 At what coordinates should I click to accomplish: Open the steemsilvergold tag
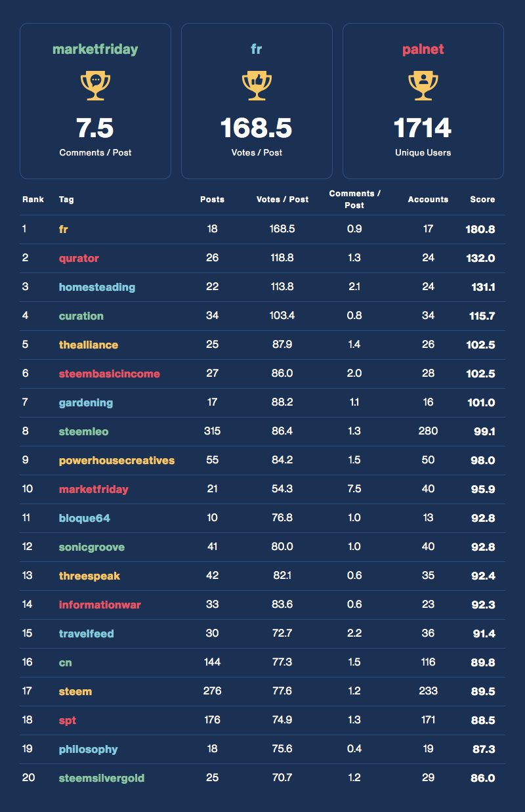[102, 778]
